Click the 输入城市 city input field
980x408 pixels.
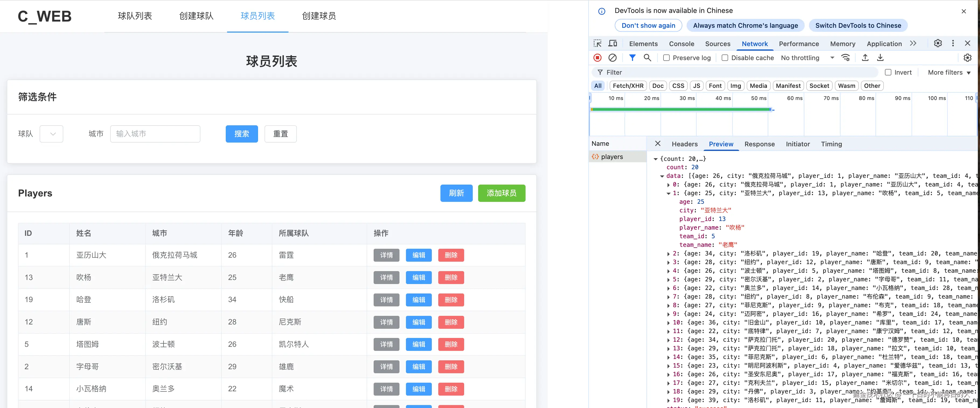coord(155,134)
